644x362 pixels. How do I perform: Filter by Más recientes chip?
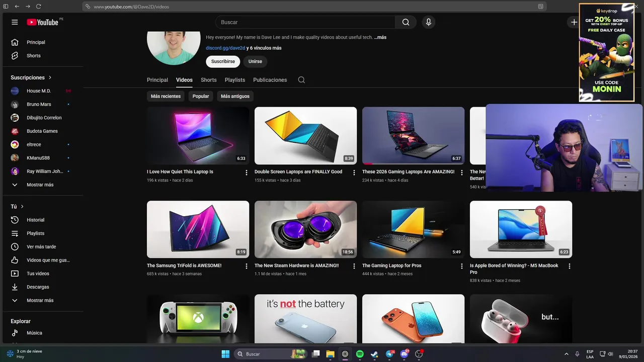tap(166, 96)
